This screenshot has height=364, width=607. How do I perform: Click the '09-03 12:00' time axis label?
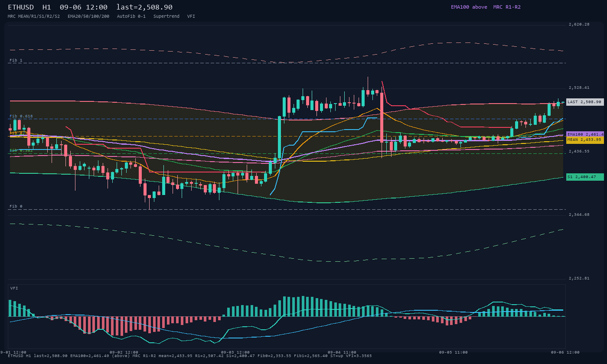click(235, 352)
